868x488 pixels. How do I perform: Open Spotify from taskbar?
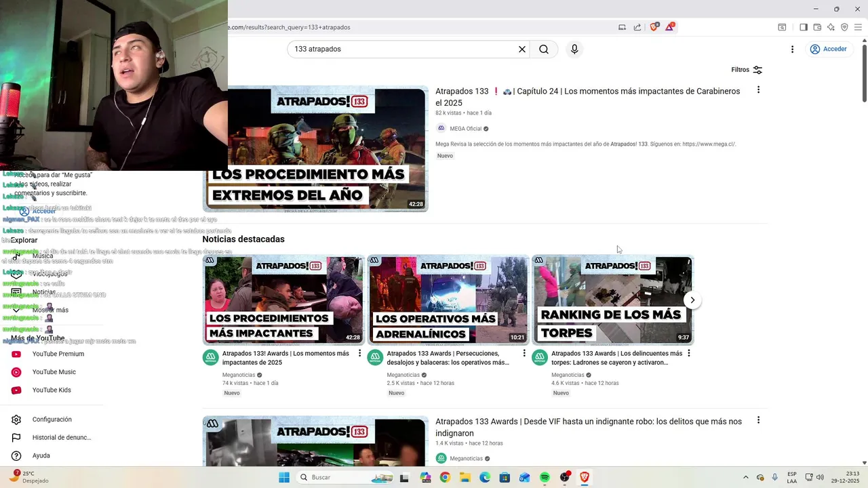point(545,477)
